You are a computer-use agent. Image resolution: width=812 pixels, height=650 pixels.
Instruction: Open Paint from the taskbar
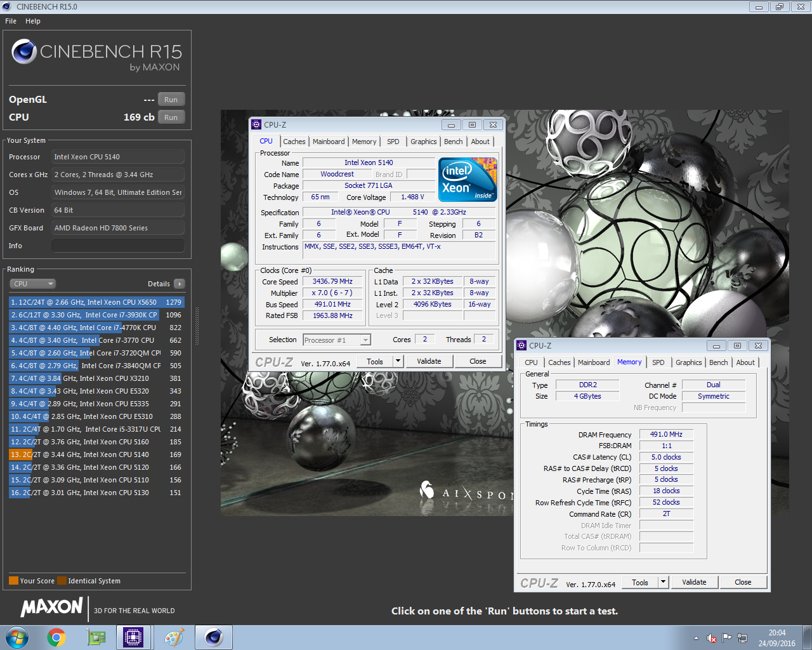coord(174,637)
